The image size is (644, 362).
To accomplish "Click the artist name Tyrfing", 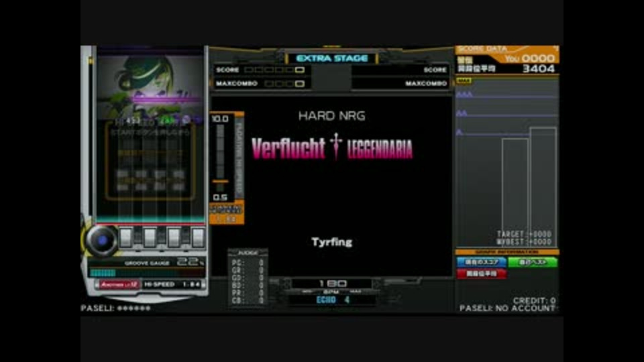I will click(332, 242).
